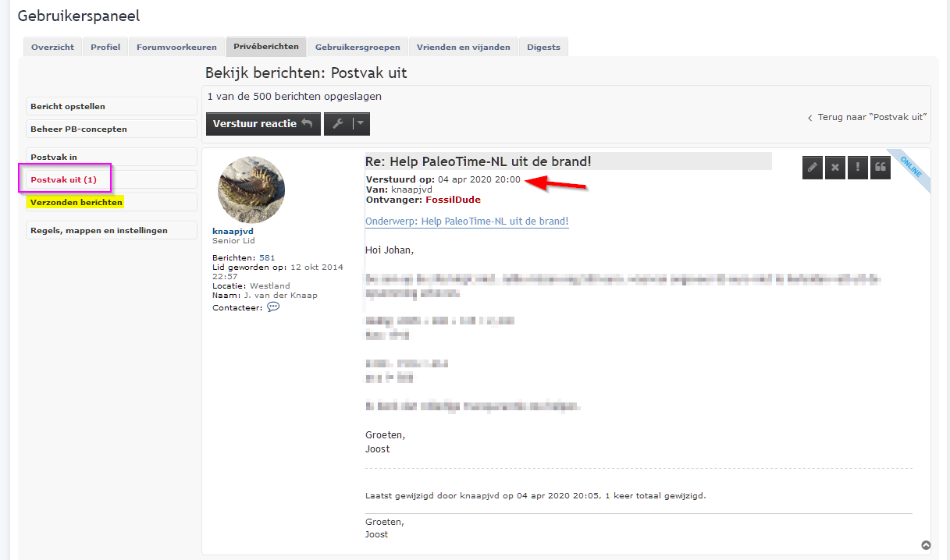Jump to top with arrow-up icon
The image size is (950, 560).
pyautogui.click(x=926, y=545)
